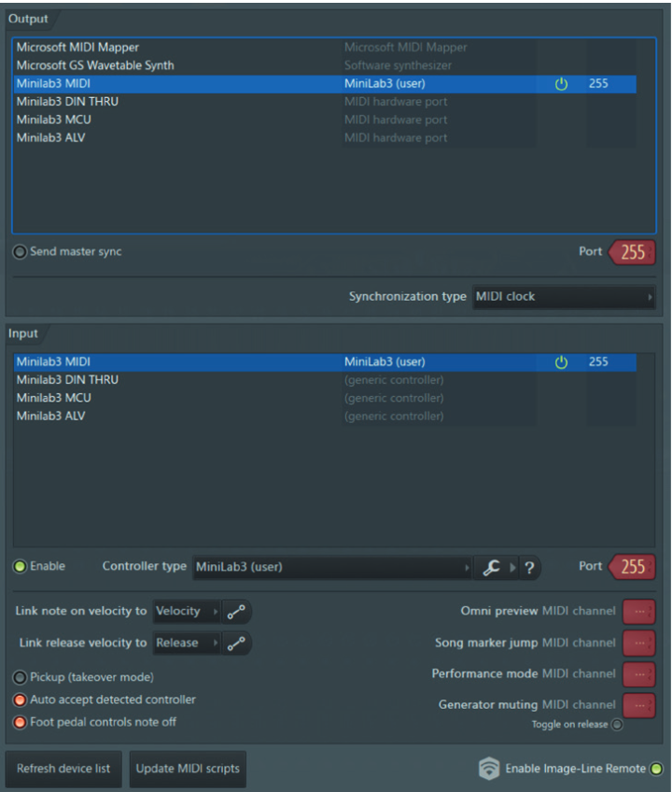Click the power icon on Output Minilab3 MIDI row
This screenshot has width=672, height=792.
[561, 84]
